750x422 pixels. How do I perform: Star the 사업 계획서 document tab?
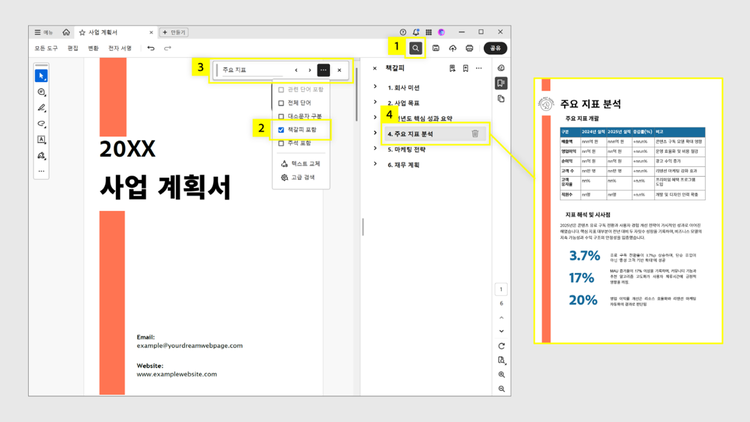tap(82, 33)
